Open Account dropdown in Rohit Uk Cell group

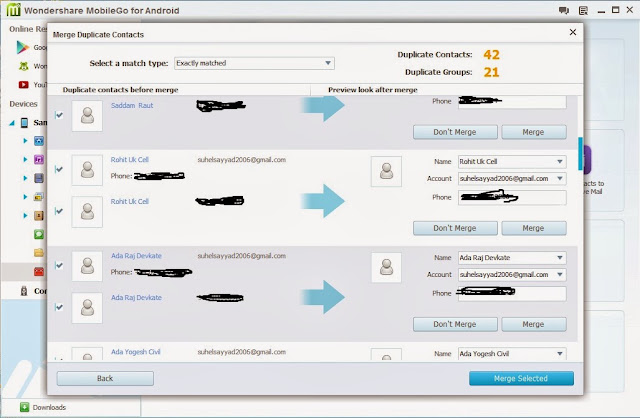512,178
